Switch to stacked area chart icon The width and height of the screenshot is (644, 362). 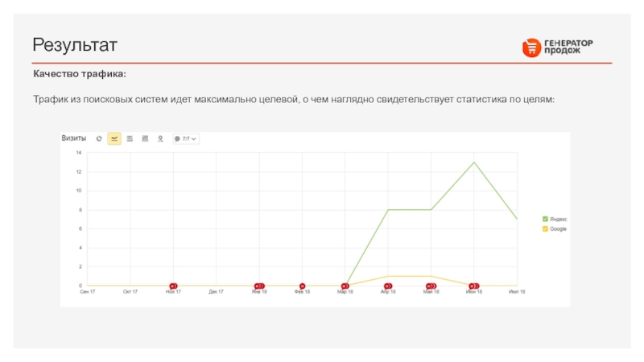tap(130, 138)
